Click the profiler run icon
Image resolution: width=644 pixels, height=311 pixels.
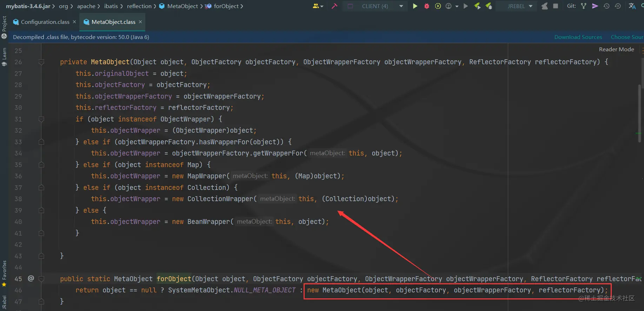449,6
